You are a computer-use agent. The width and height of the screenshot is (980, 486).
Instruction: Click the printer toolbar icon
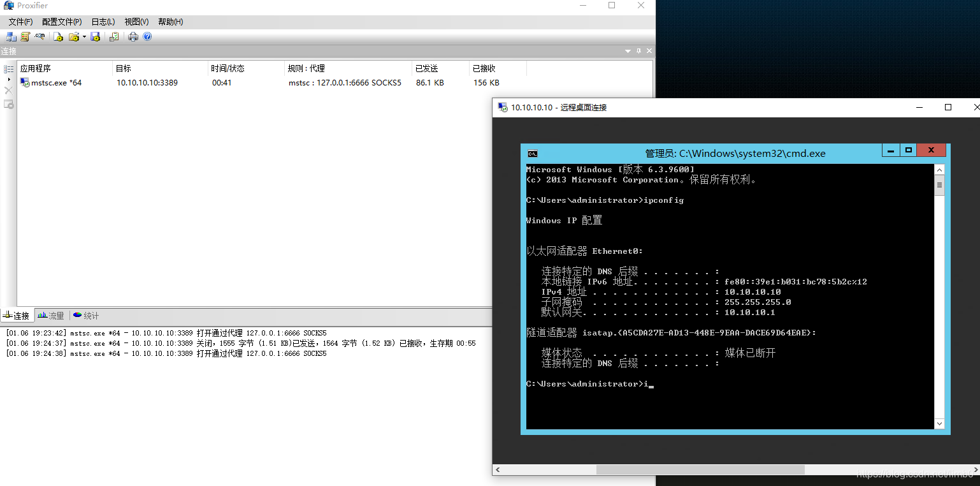133,37
